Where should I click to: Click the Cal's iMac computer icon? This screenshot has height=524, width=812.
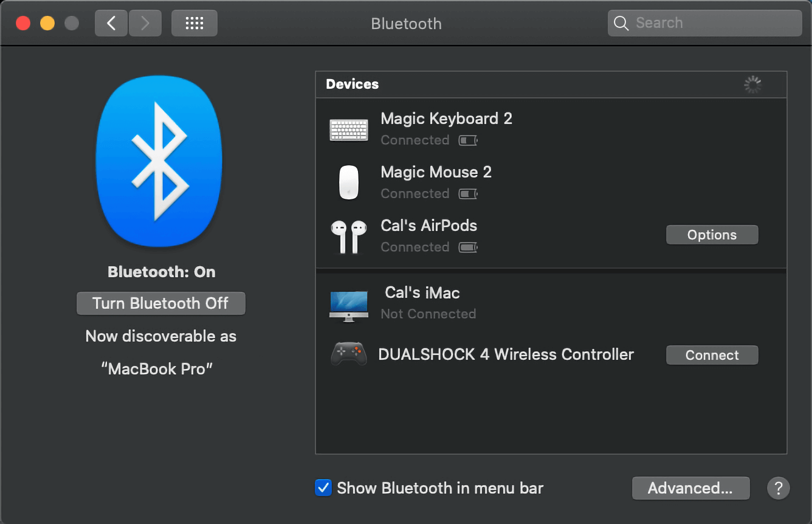(348, 305)
